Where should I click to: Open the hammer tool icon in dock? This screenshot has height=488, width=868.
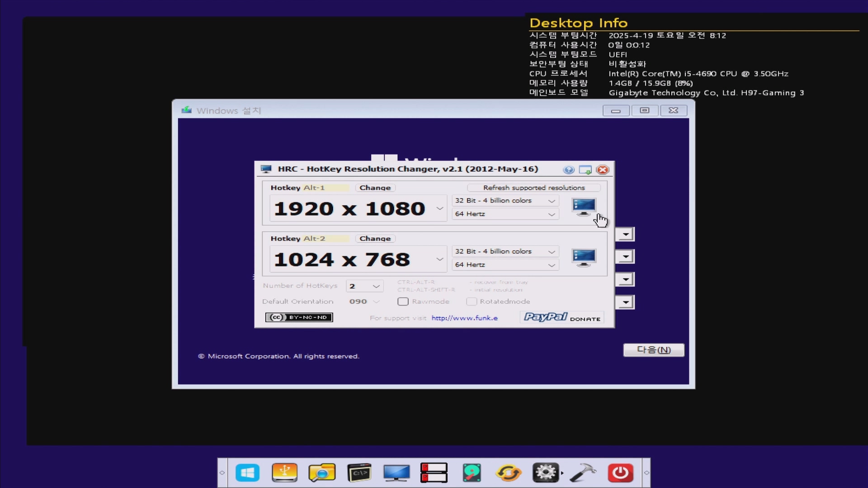point(583,473)
